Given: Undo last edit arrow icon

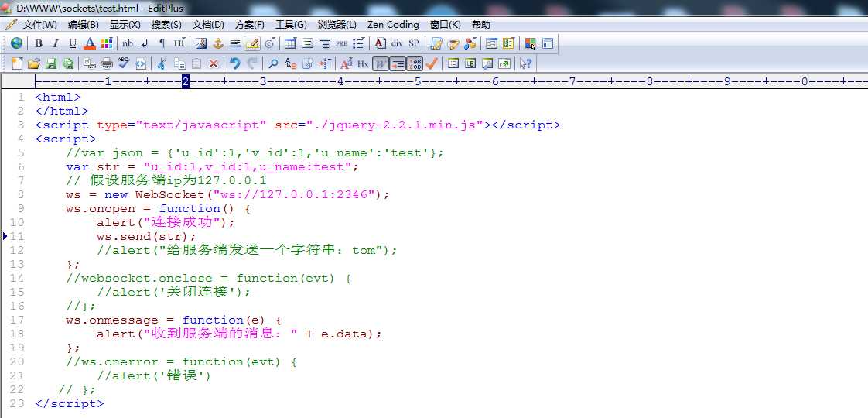Looking at the screenshot, I should 235,63.
